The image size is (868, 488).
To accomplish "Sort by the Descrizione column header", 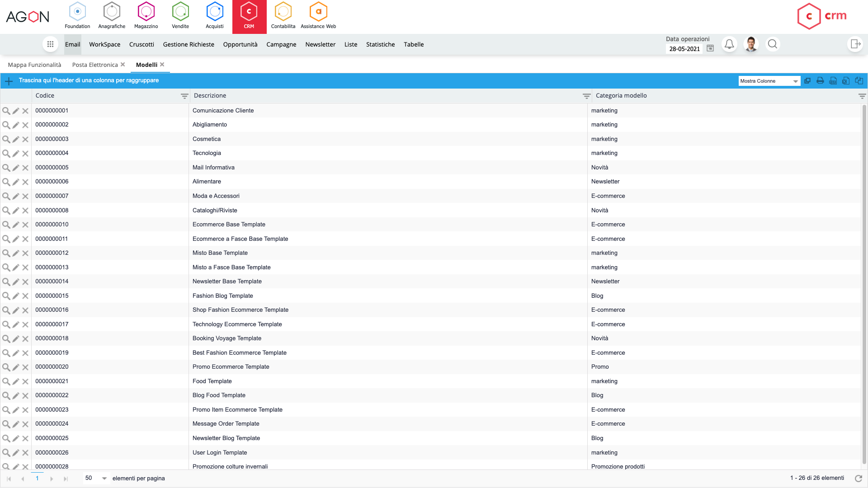I will (210, 96).
